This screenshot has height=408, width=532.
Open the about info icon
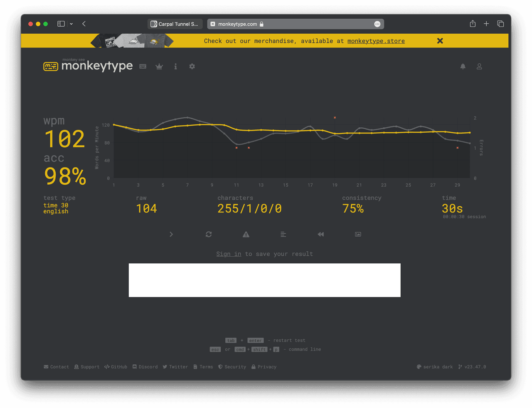click(x=175, y=67)
